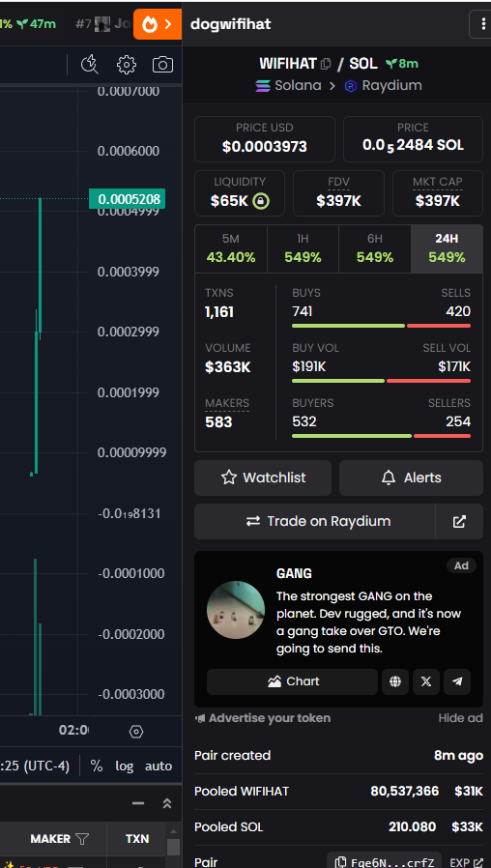Open chart settings gear icon
Viewport: 491px width, 868px height.
point(127,65)
